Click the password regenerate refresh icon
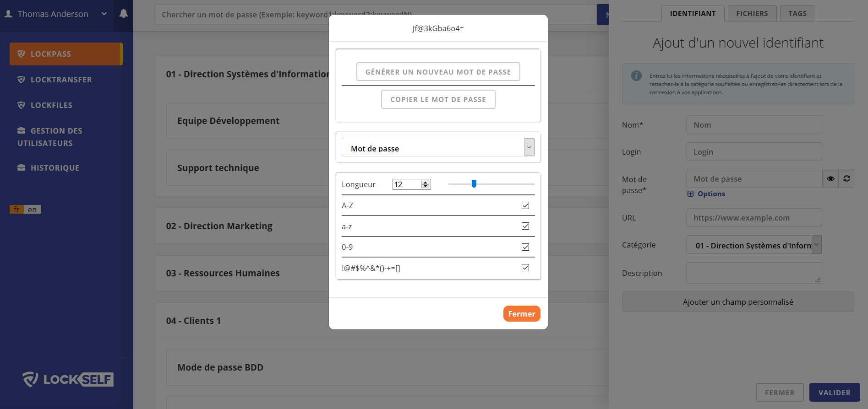Viewport: 868px width, 409px height. [846, 179]
